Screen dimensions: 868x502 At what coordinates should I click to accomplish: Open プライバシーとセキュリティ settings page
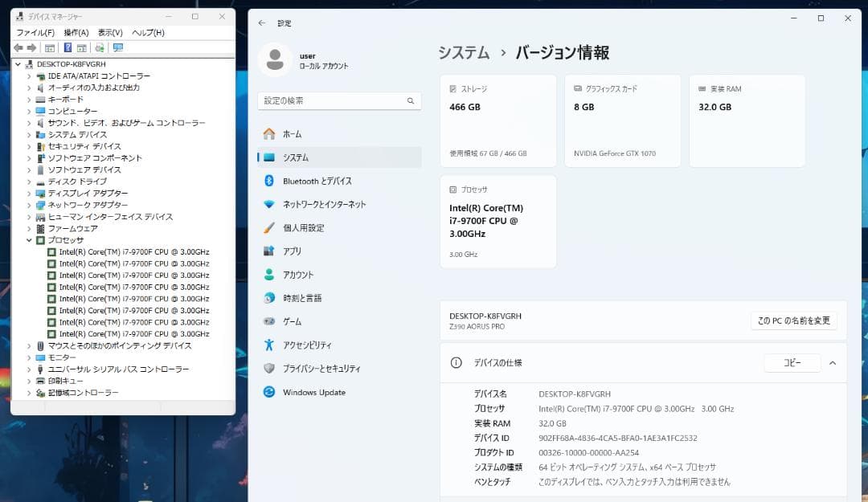321,368
